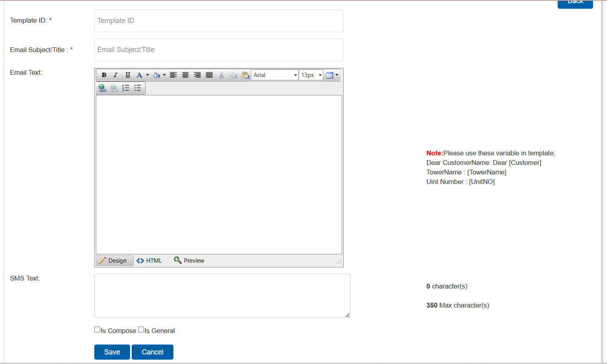Insert a numbered list
This screenshot has height=364, width=607.
coord(126,88)
